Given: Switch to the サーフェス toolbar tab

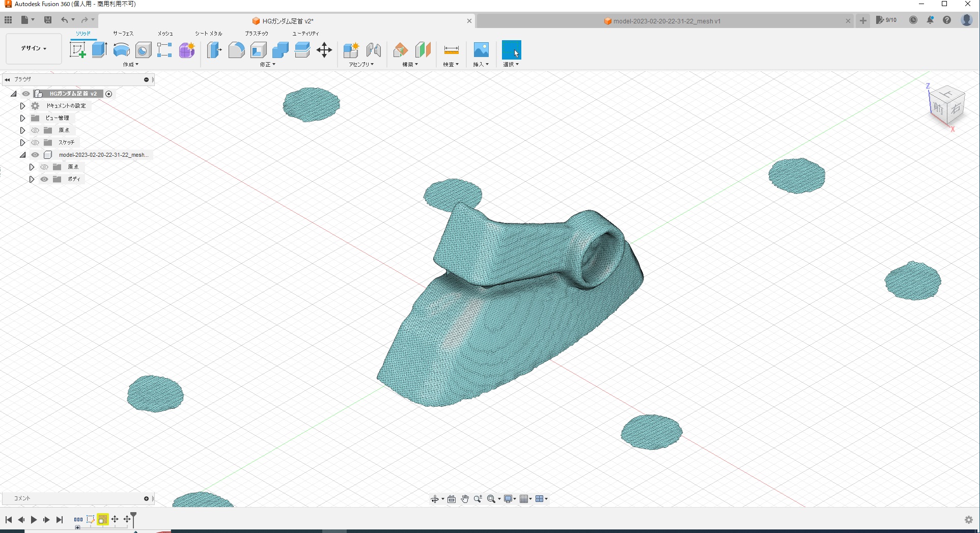Looking at the screenshot, I should click(123, 34).
